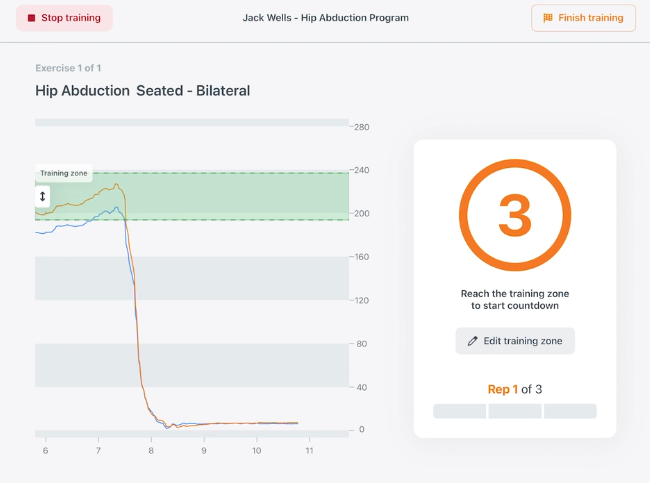Select the last rep progress segment
The width and height of the screenshot is (650, 483).
tap(570, 411)
